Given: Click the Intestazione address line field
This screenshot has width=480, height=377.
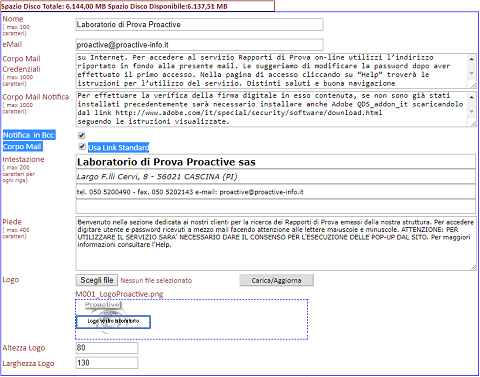Looking at the screenshot, I should pyautogui.click(x=276, y=177).
